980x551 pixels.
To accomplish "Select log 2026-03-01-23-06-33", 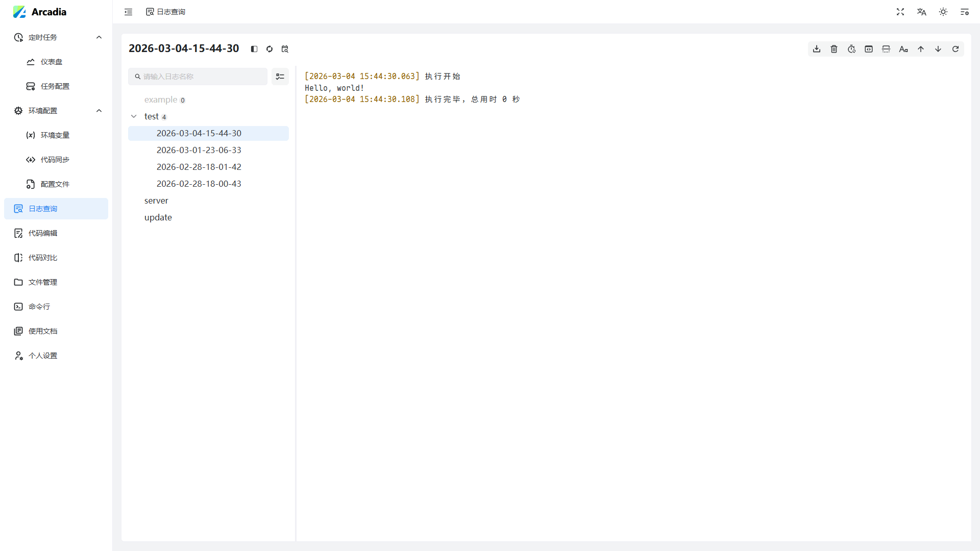I will click(x=199, y=150).
